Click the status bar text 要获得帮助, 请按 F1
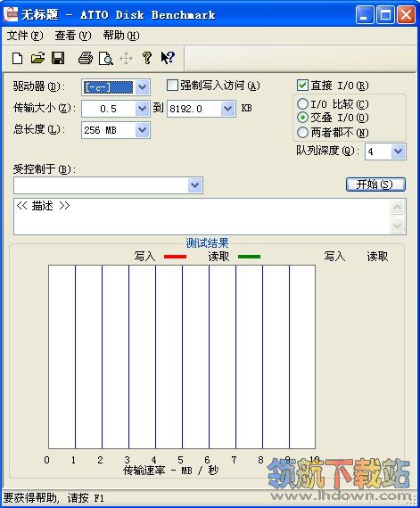 pyautogui.click(x=54, y=497)
